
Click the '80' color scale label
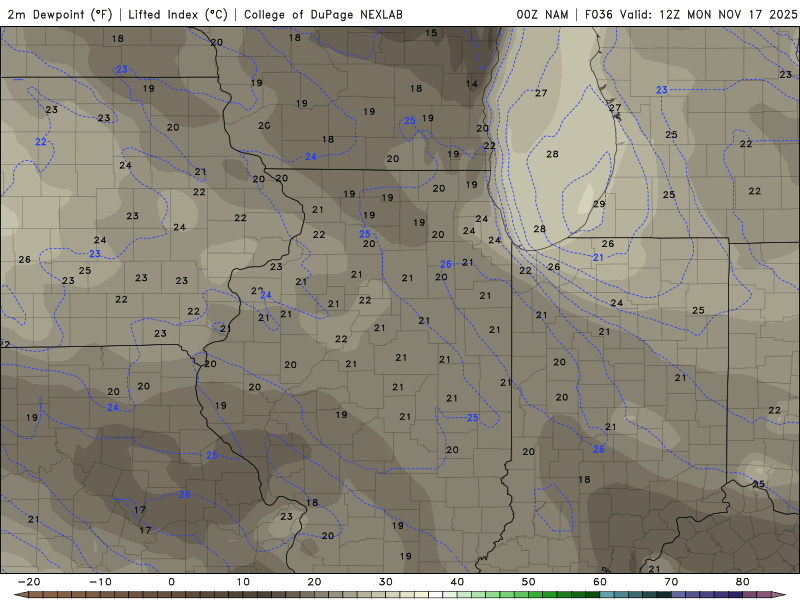(743, 582)
